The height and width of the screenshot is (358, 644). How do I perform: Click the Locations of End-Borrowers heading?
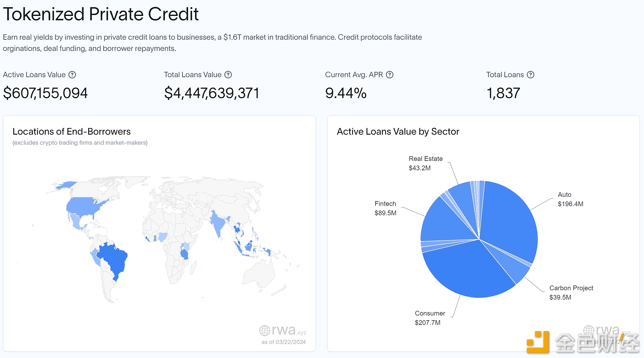click(72, 132)
